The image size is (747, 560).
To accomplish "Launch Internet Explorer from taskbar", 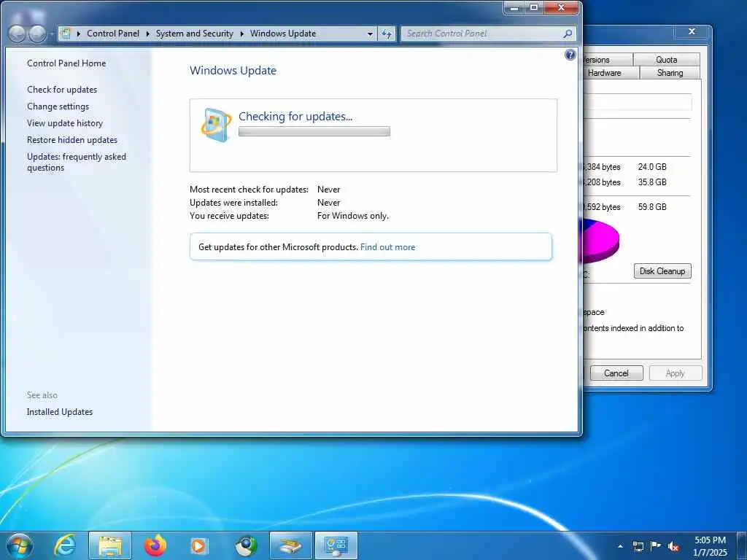I will (x=65, y=545).
